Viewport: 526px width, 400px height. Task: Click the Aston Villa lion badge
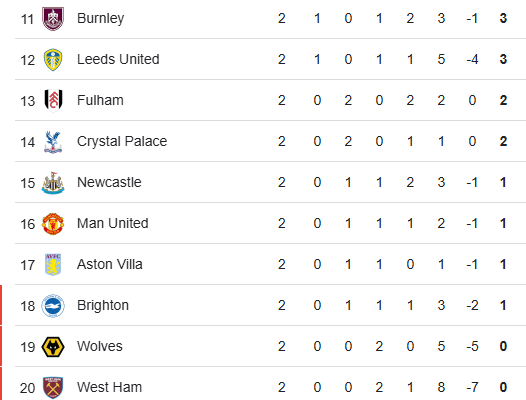point(53,265)
